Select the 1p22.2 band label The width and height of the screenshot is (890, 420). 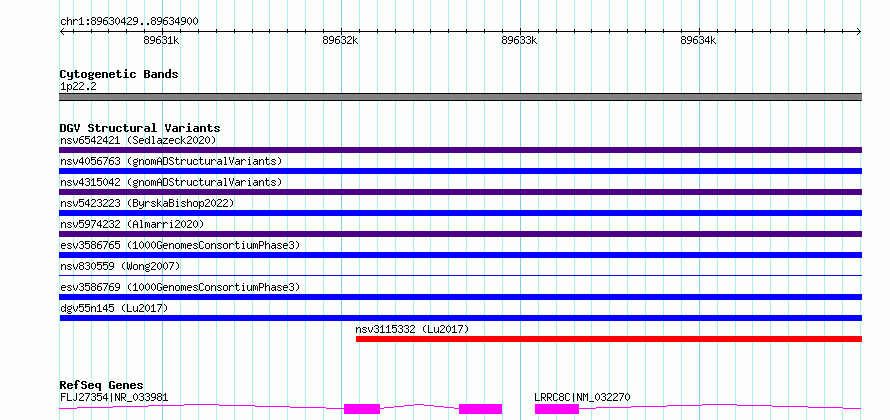coord(78,86)
